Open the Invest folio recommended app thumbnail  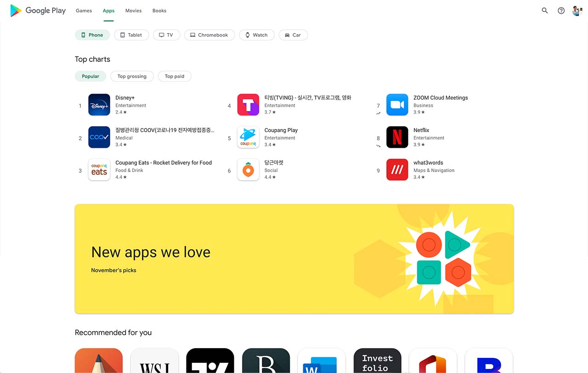coord(377,361)
